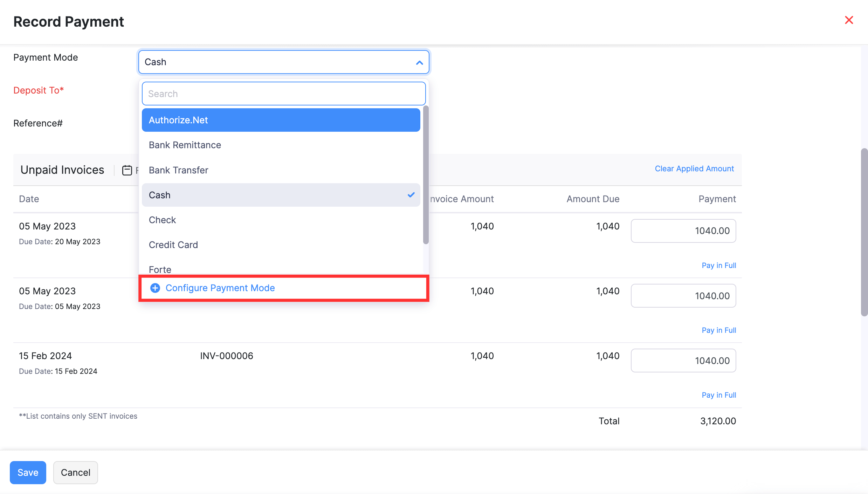Screen dimensions: 868x494
Task: Open Configure Payment Mode
Action: [x=220, y=288]
